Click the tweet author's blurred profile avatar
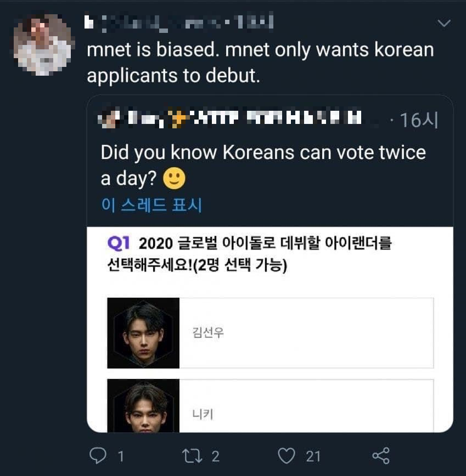 [x=43, y=44]
